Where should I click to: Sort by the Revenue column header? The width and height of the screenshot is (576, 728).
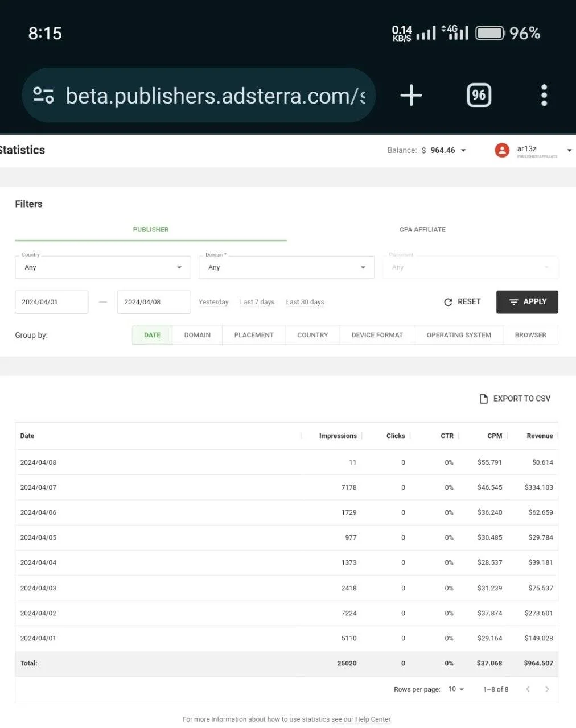pyautogui.click(x=540, y=436)
